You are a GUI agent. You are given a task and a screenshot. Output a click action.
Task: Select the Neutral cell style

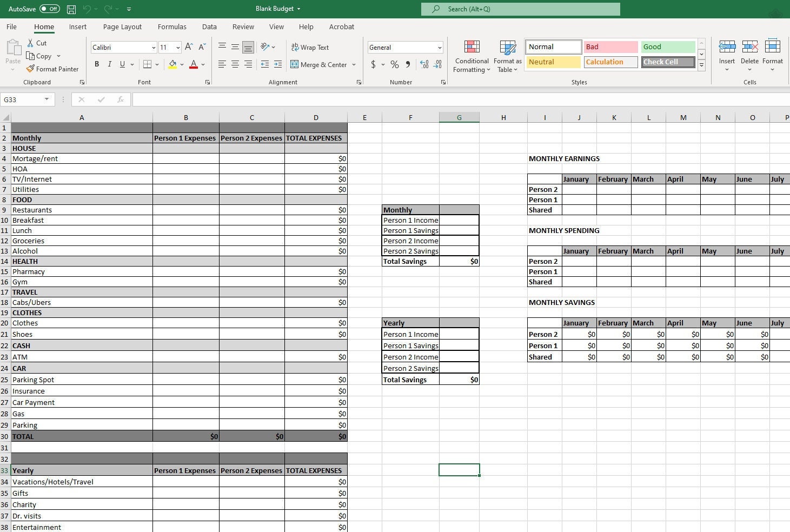[x=552, y=62]
